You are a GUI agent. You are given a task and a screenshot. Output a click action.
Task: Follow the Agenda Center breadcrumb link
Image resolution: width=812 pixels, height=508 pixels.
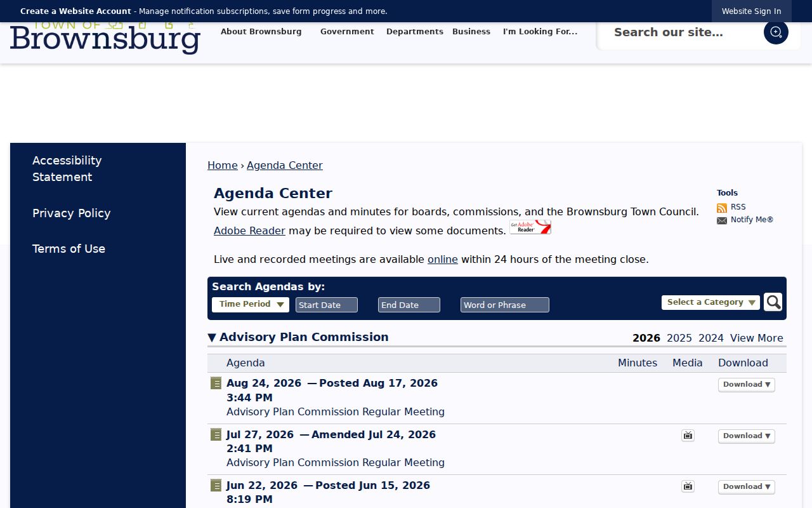pyautogui.click(x=285, y=165)
